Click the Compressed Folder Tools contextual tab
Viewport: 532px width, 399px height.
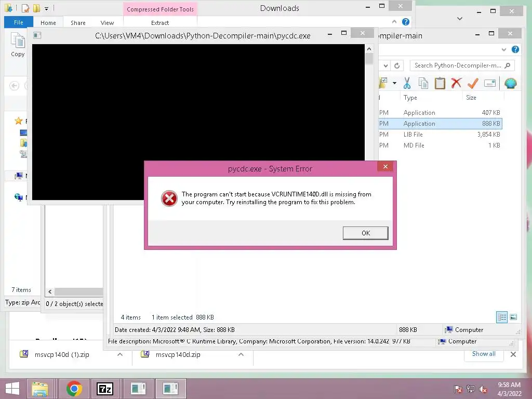point(160,9)
